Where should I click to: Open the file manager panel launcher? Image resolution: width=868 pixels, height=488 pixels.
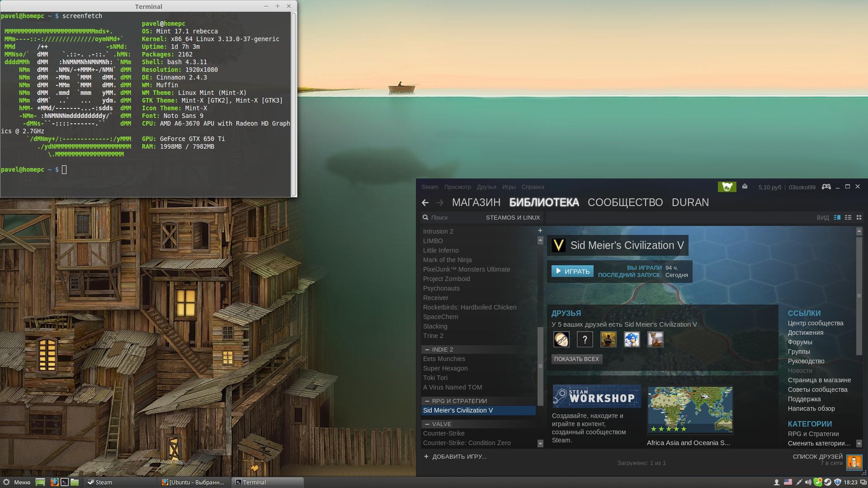(75, 482)
